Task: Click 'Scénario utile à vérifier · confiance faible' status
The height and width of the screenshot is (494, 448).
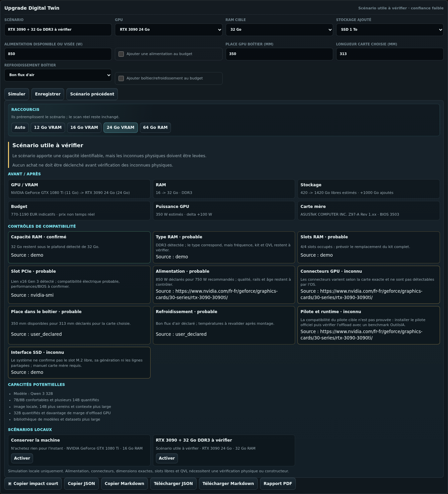Action: pyautogui.click(x=401, y=8)
